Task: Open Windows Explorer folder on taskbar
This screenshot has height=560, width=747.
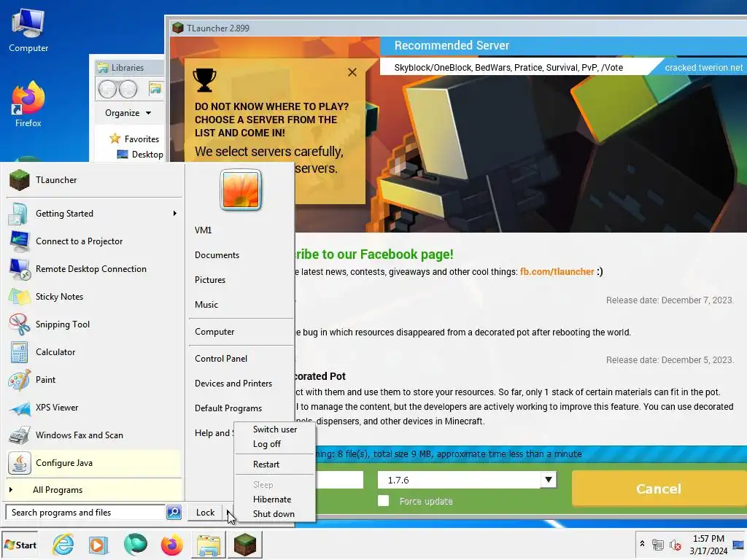Action: pyautogui.click(x=209, y=545)
